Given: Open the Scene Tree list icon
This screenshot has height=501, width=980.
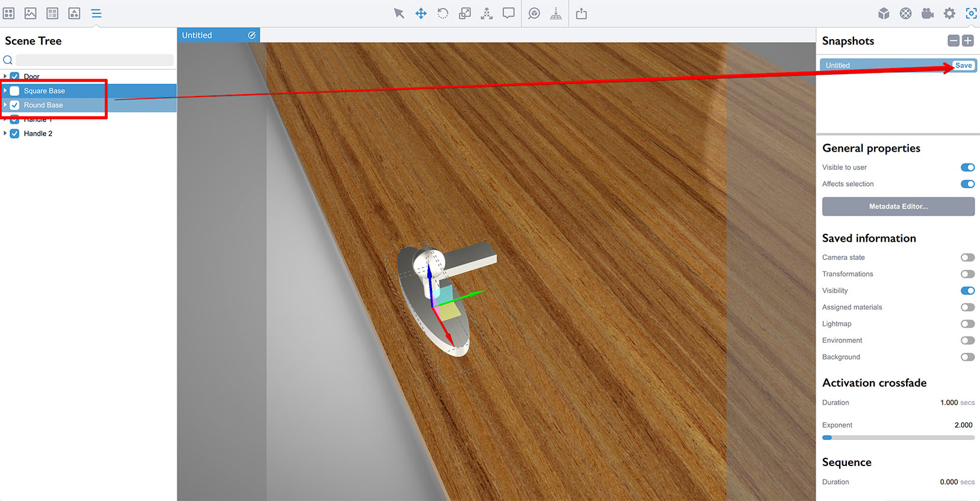Looking at the screenshot, I should pos(96,13).
